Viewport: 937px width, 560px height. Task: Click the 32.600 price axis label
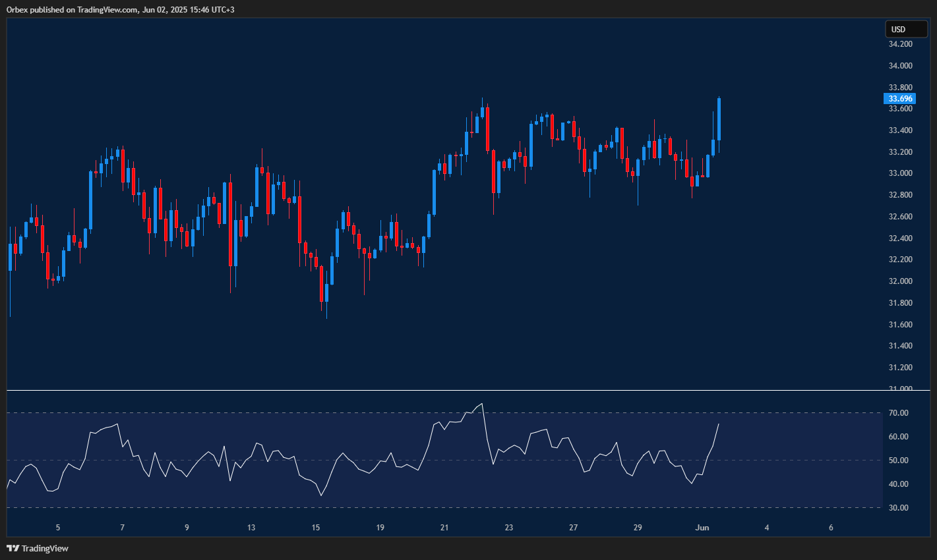(x=900, y=217)
